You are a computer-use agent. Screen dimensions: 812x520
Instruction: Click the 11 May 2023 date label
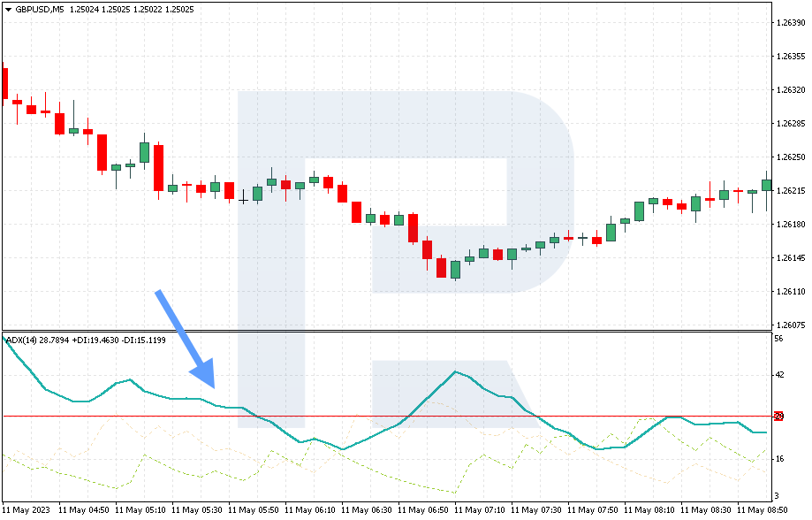tap(27, 510)
